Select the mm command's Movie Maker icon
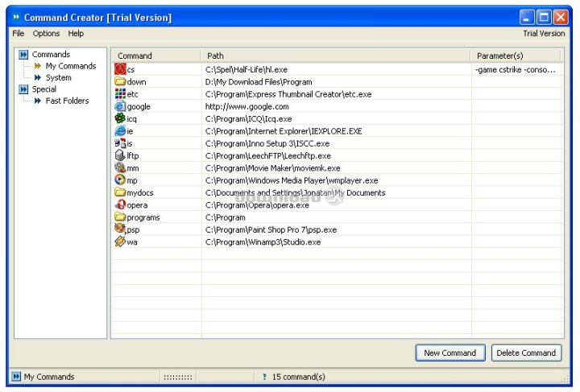The width and height of the screenshot is (580, 392). pos(120,167)
